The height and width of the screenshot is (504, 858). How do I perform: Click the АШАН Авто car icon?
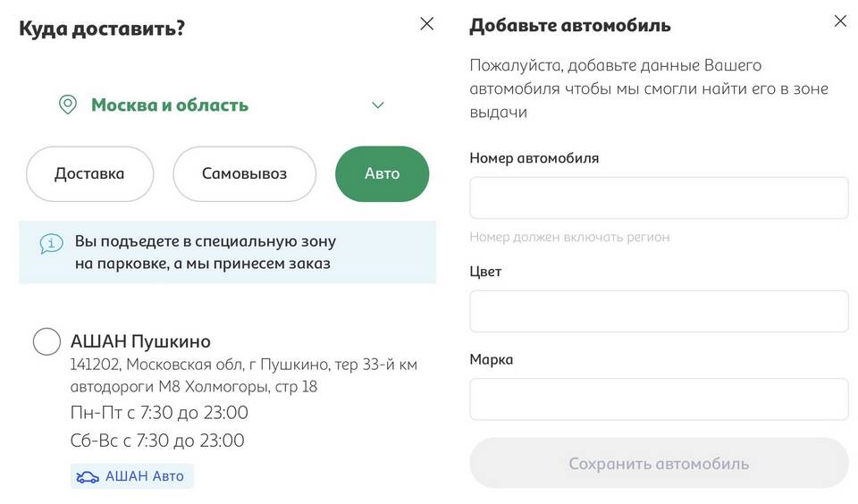(x=88, y=477)
